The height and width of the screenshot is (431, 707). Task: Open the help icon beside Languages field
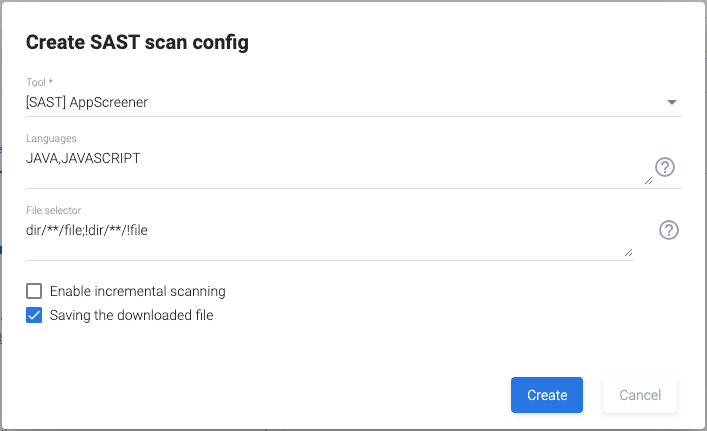point(665,167)
